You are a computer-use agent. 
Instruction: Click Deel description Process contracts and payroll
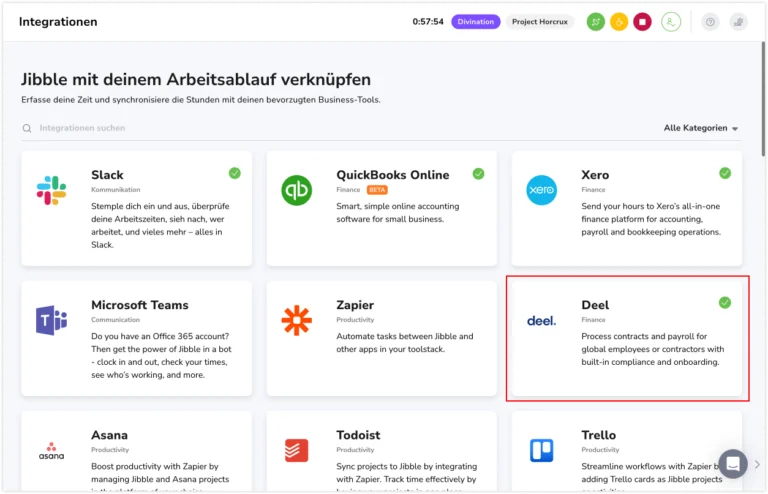[x=652, y=349]
